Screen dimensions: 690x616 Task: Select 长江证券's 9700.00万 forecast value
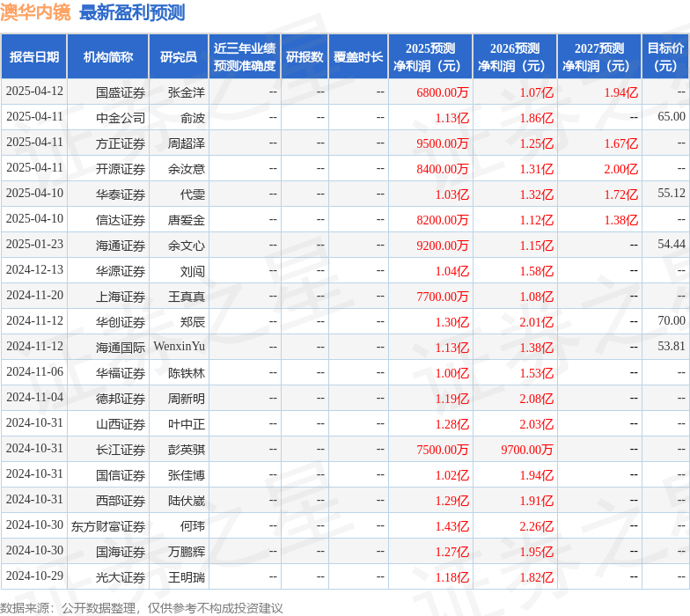pos(527,449)
